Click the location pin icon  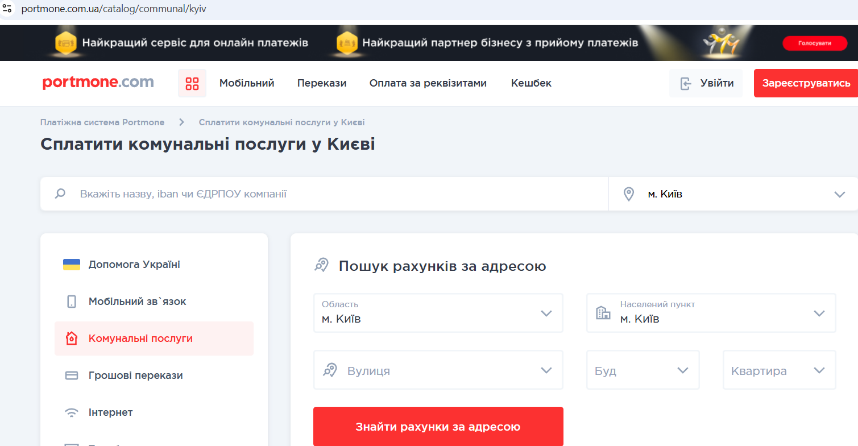[x=629, y=194]
